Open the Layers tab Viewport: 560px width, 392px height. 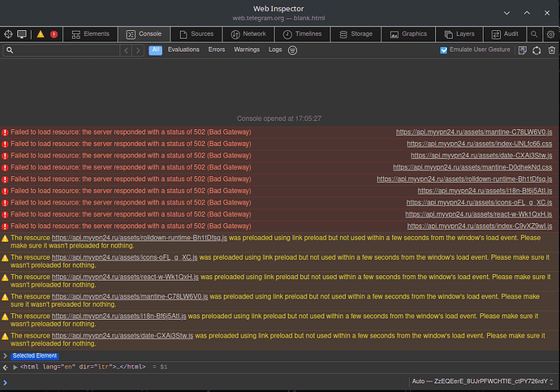(x=459, y=34)
